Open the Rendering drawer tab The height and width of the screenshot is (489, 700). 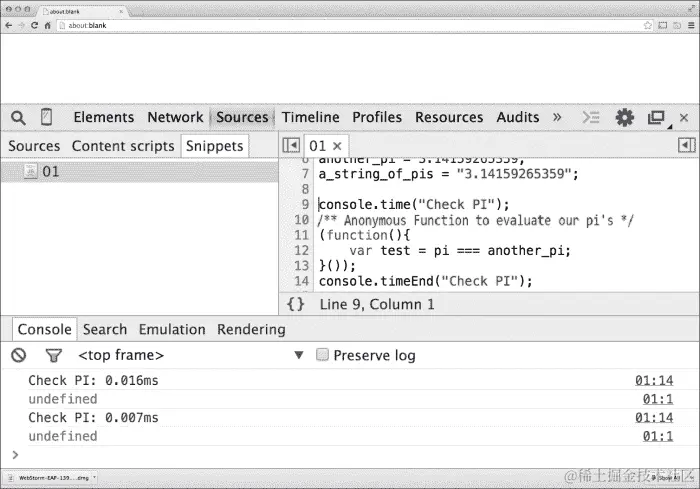pyautogui.click(x=251, y=330)
